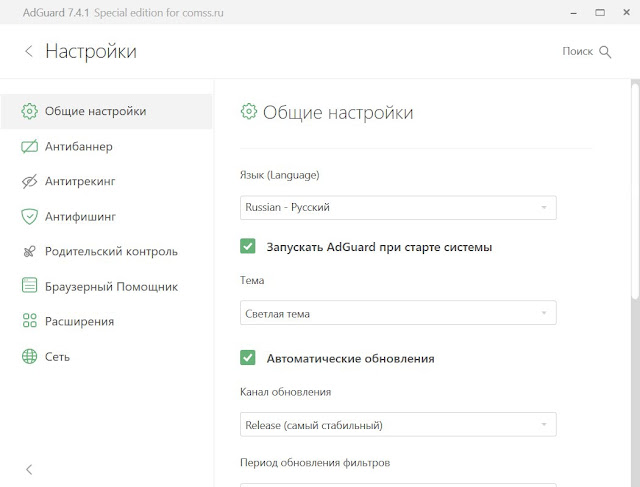
Task: Click the Сеть globe icon
Action: coord(29,356)
